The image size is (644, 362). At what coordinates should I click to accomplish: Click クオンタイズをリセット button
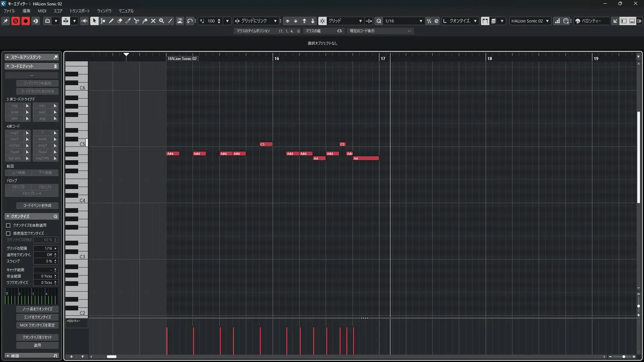[x=37, y=337]
